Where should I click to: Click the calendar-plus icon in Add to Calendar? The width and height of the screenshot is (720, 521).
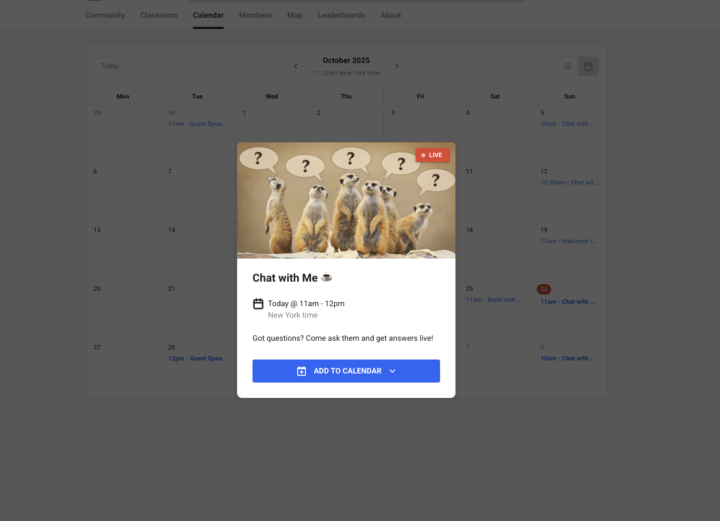pyautogui.click(x=301, y=371)
